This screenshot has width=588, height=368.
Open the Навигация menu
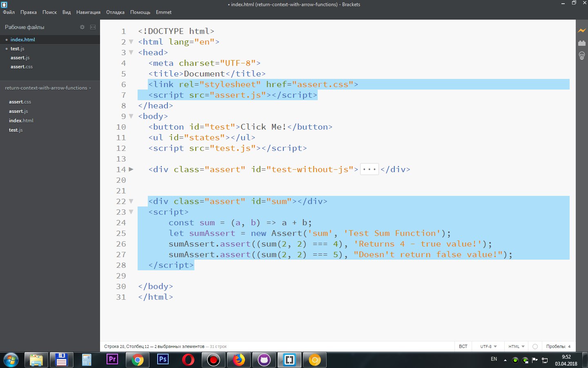88,12
